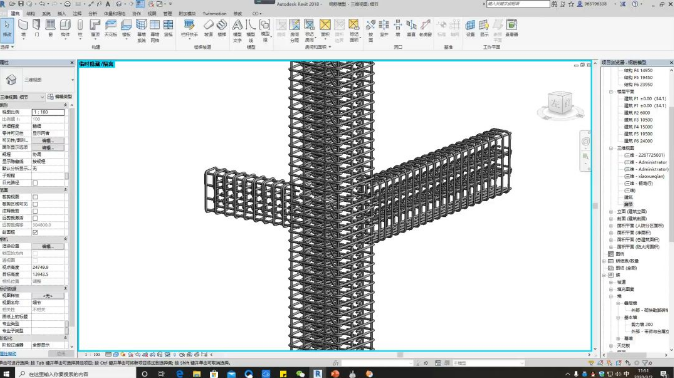Click the View Scale value field 1:100
The height and width of the screenshot is (378, 674).
pyautogui.click(x=48, y=112)
